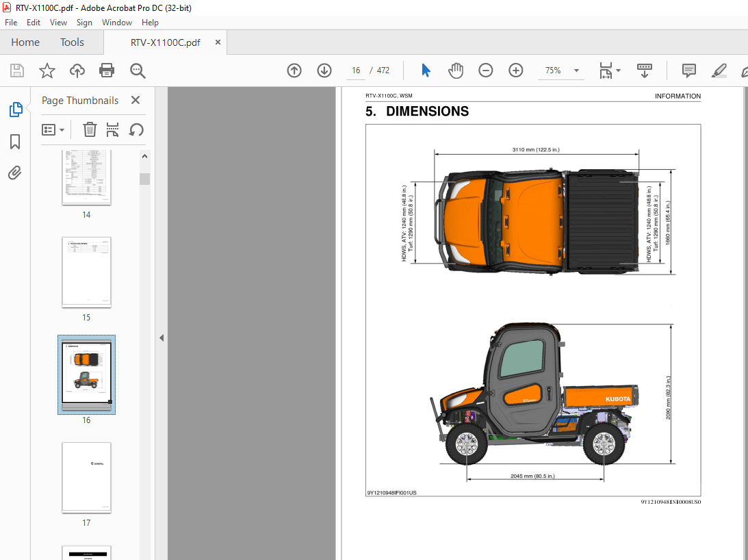This screenshot has height=560, width=748.
Task: Open thumbnails options menu
Action: [x=53, y=130]
